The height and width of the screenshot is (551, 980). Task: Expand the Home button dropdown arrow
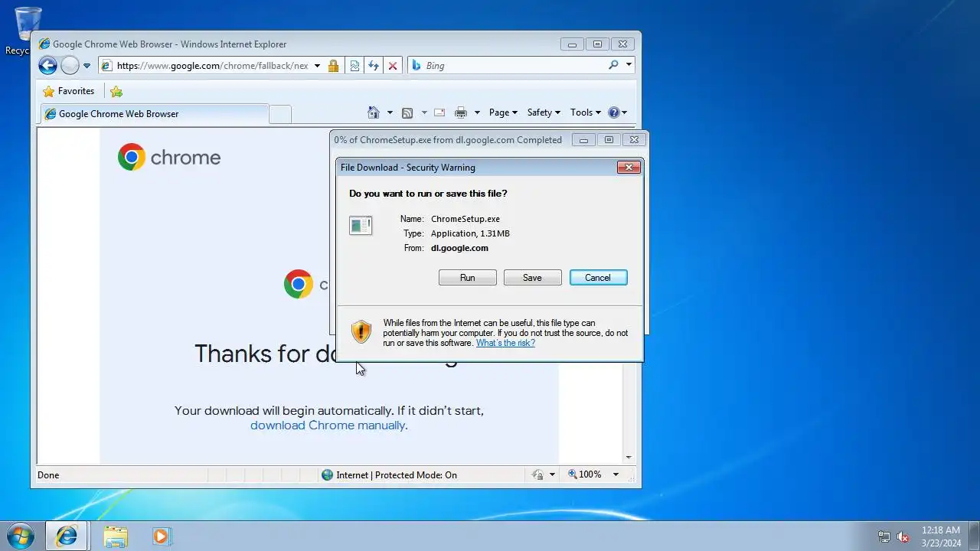(390, 112)
